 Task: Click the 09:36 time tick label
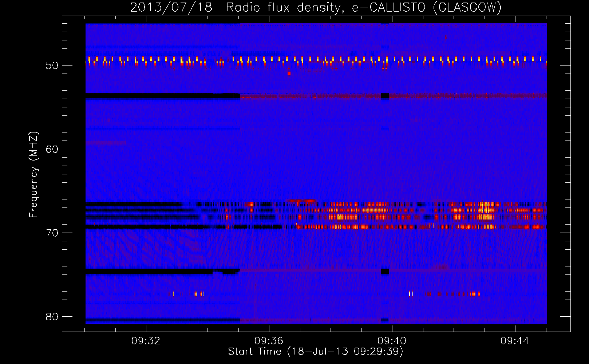click(x=269, y=341)
